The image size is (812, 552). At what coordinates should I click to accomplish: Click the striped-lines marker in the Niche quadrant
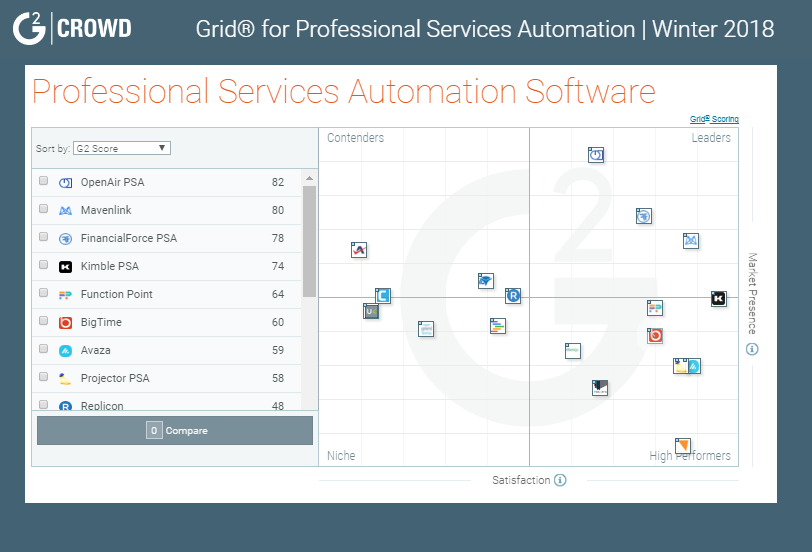498,326
